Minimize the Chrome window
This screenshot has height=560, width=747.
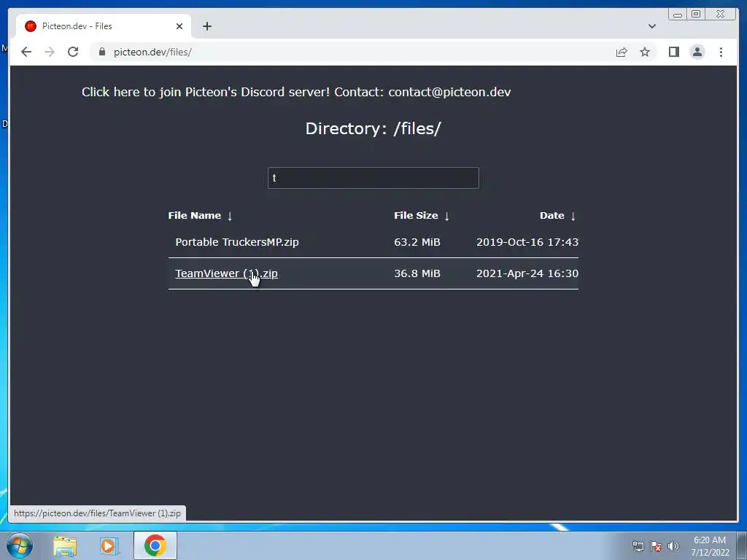pos(677,15)
